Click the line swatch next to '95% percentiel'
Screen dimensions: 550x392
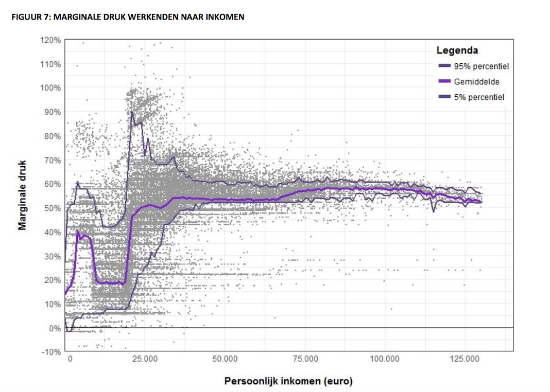click(x=444, y=65)
